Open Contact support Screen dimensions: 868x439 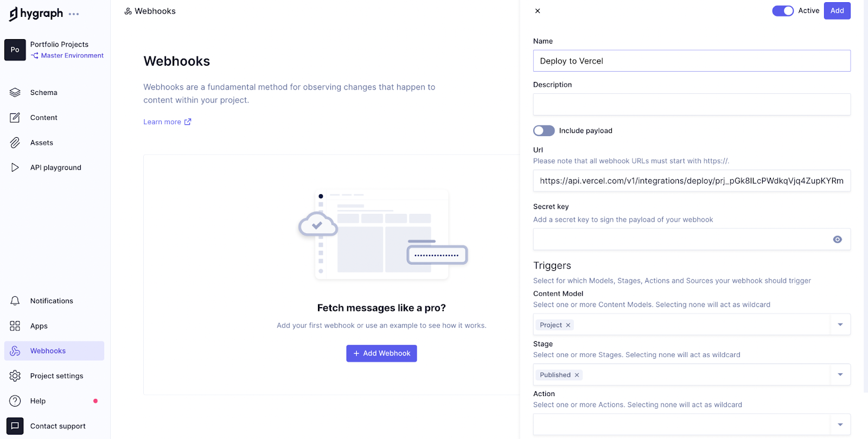click(54, 426)
